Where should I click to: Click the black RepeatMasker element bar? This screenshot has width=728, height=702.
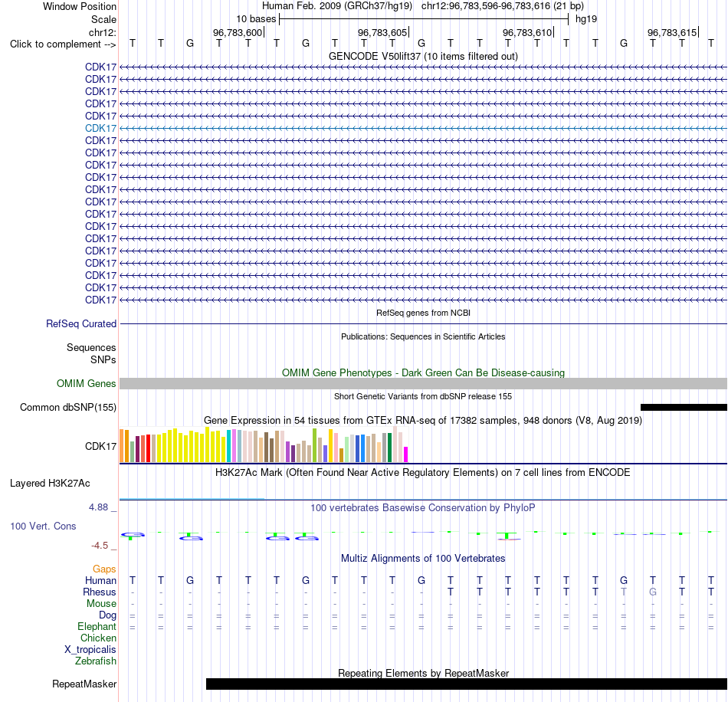[x=467, y=684]
